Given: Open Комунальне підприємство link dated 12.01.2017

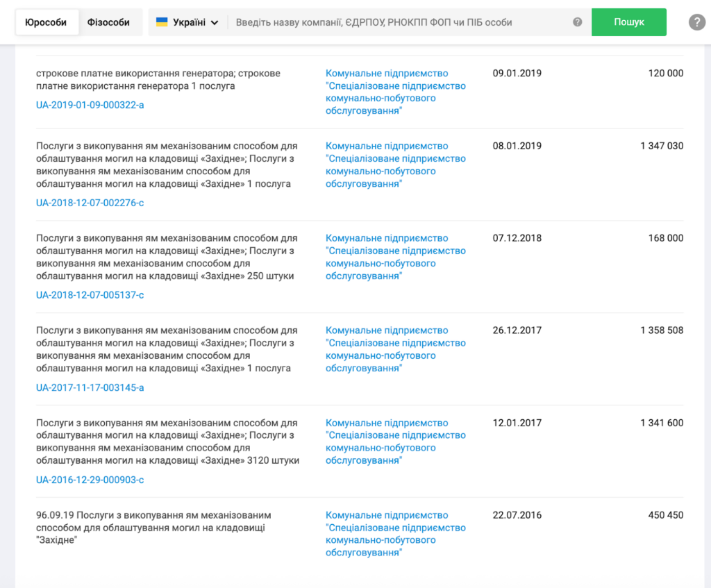Looking at the screenshot, I should coord(395,442).
